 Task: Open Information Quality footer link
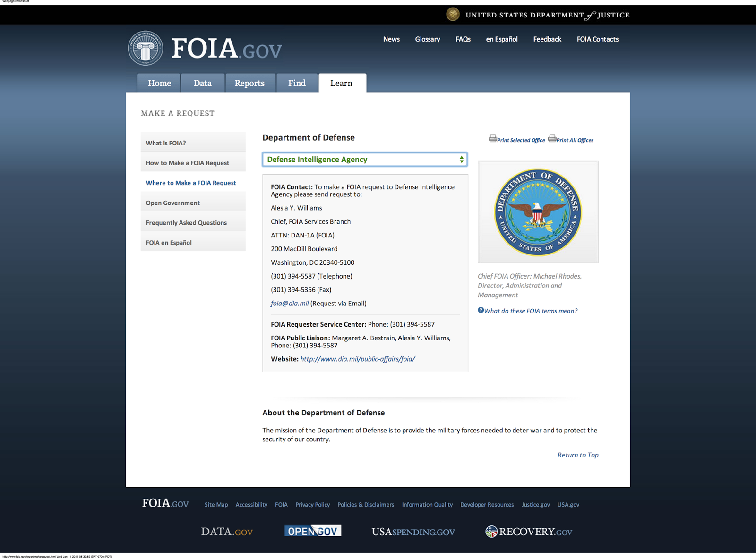(427, 505)
